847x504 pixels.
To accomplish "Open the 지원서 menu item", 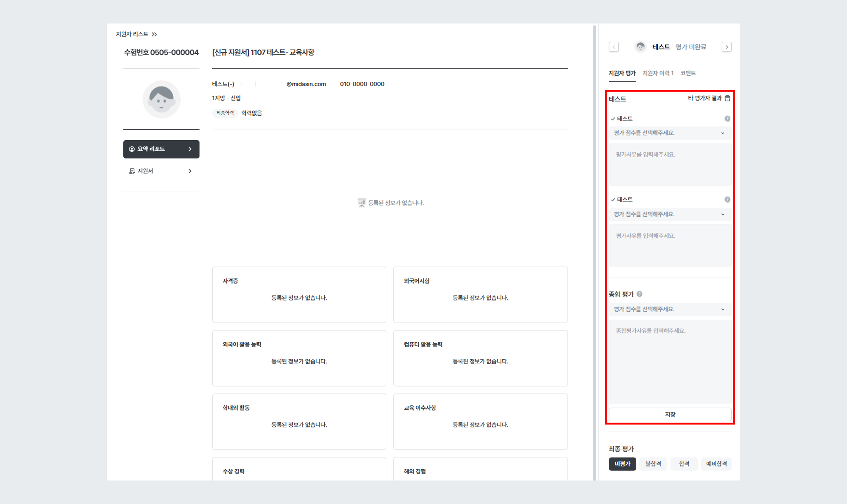I will pyautogui.click(x=161, y=171).
